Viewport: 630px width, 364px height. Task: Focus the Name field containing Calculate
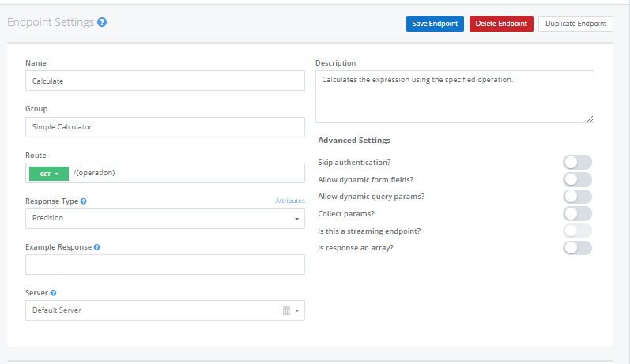click(165, 81)
